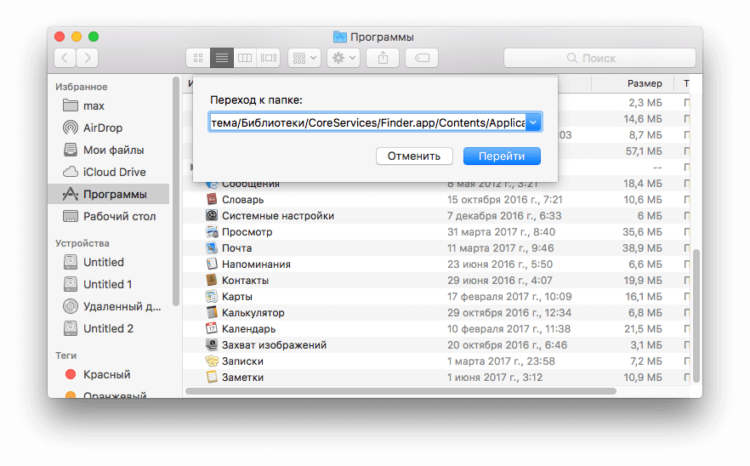750x466 pixels.
Task: Open Мои файлы in sidebar
Action: tap(109, 150)
